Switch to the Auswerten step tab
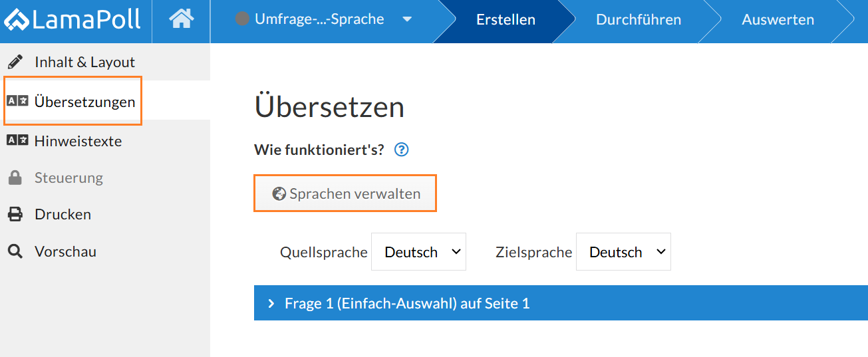The image size is (868, 357). click(x=778, y=19)
